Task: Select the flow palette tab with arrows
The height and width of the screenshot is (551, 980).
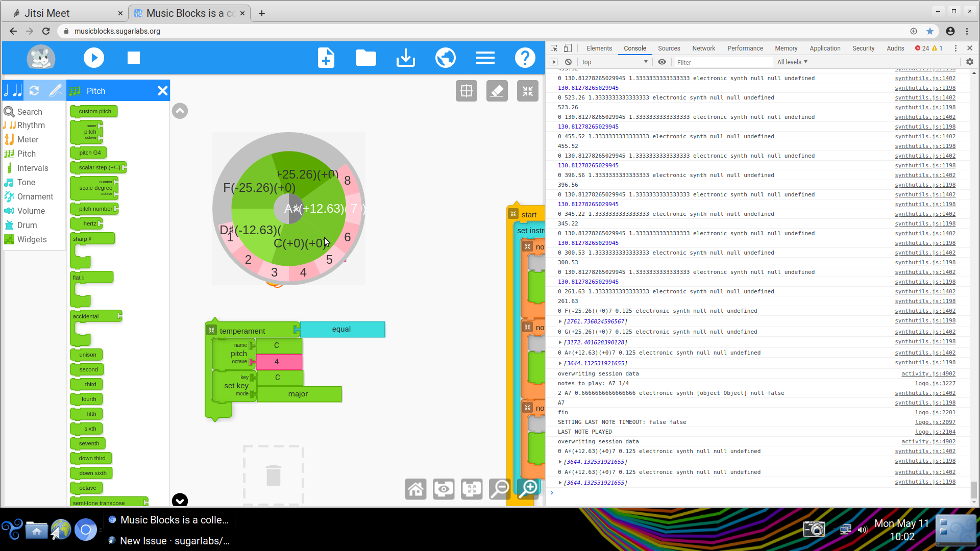Action: coord(34,91)
